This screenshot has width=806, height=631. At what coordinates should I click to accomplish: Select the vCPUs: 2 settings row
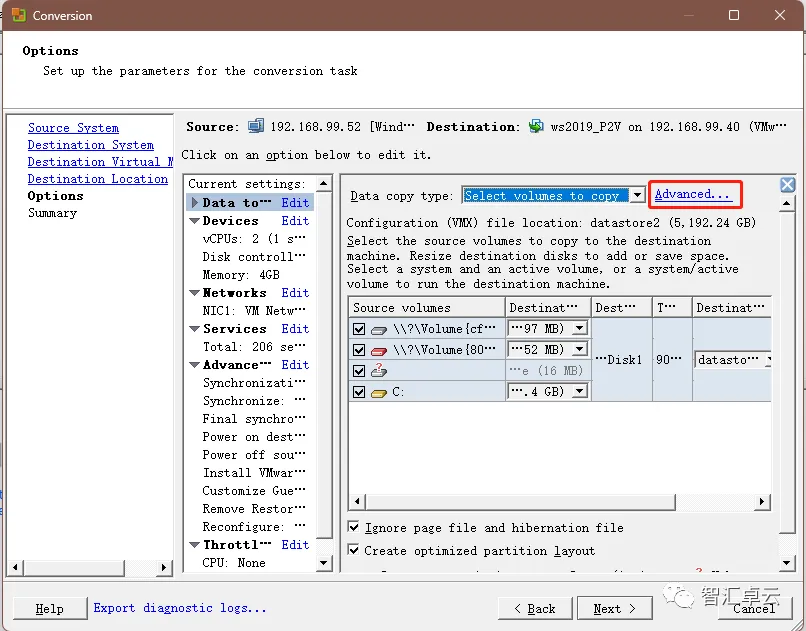point(254,239)
